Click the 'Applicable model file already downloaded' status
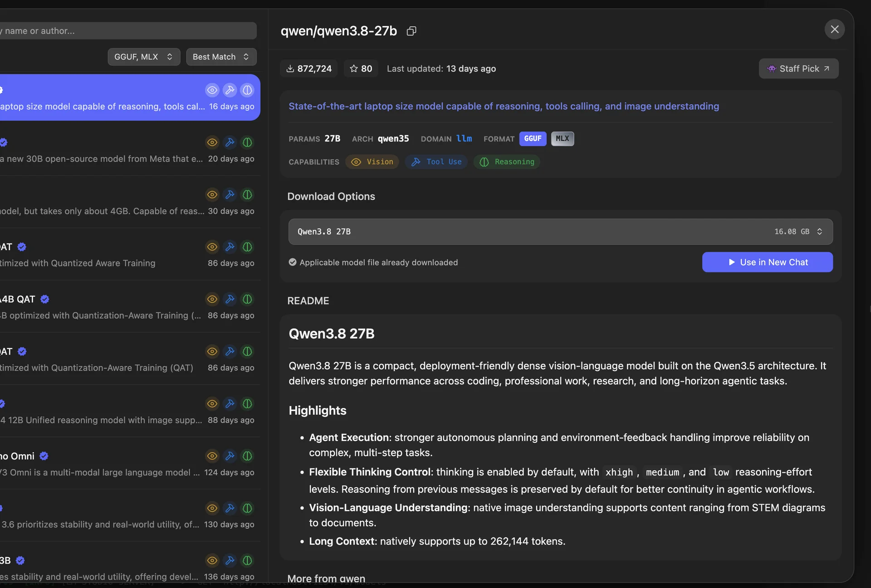 [373, 262]
